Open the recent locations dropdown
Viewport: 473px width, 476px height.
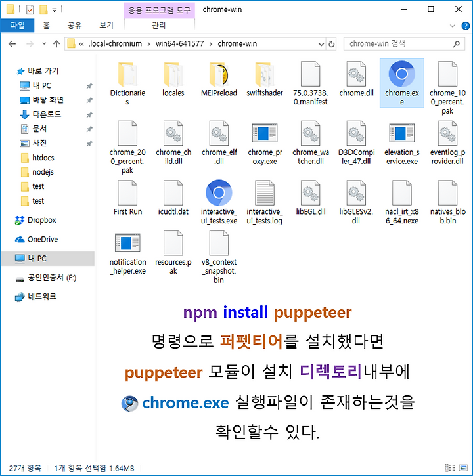click(x=44, y=44)
